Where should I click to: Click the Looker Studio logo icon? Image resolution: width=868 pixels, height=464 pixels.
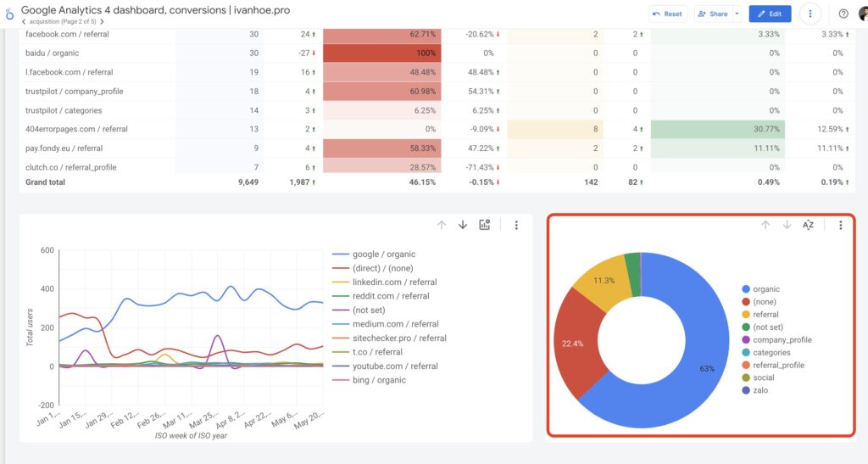tap(8, 14)
